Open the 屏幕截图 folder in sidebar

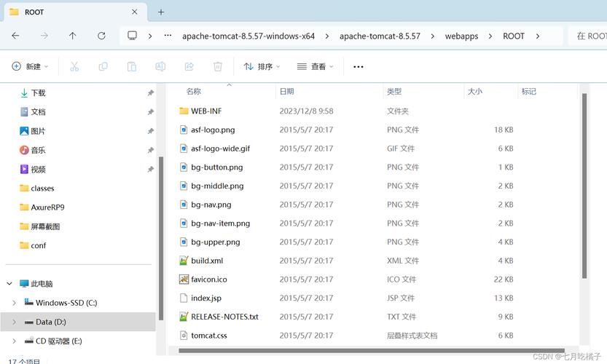(45, 226)
